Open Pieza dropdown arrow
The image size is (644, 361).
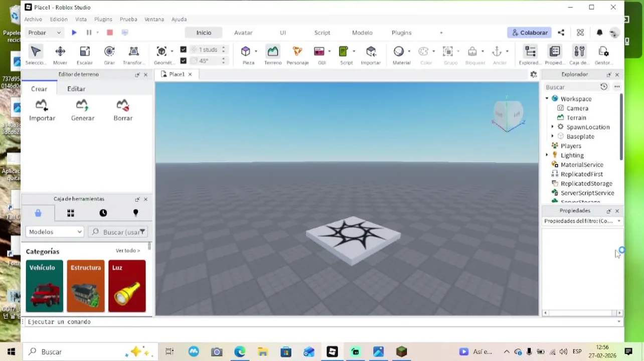[x=256, y=51]
